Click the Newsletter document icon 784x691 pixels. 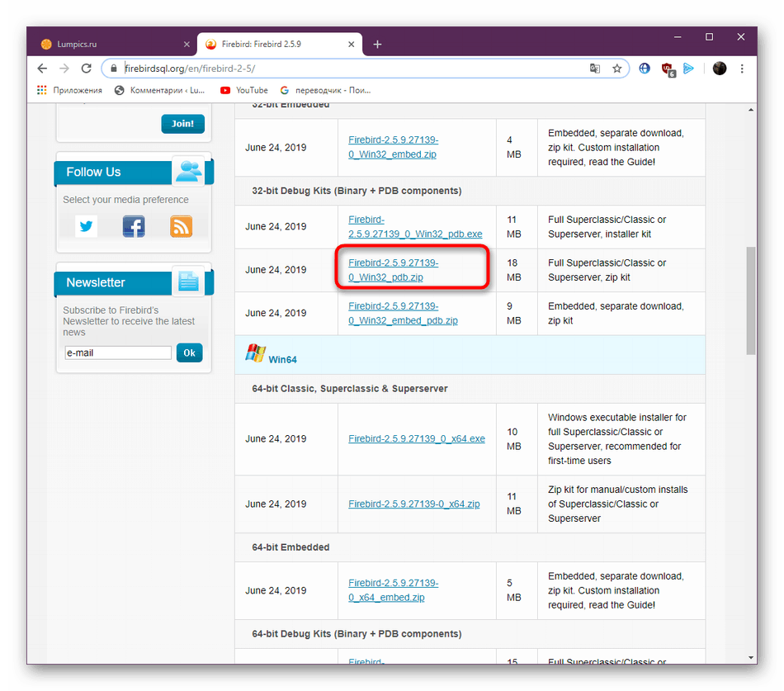[188, 282]
